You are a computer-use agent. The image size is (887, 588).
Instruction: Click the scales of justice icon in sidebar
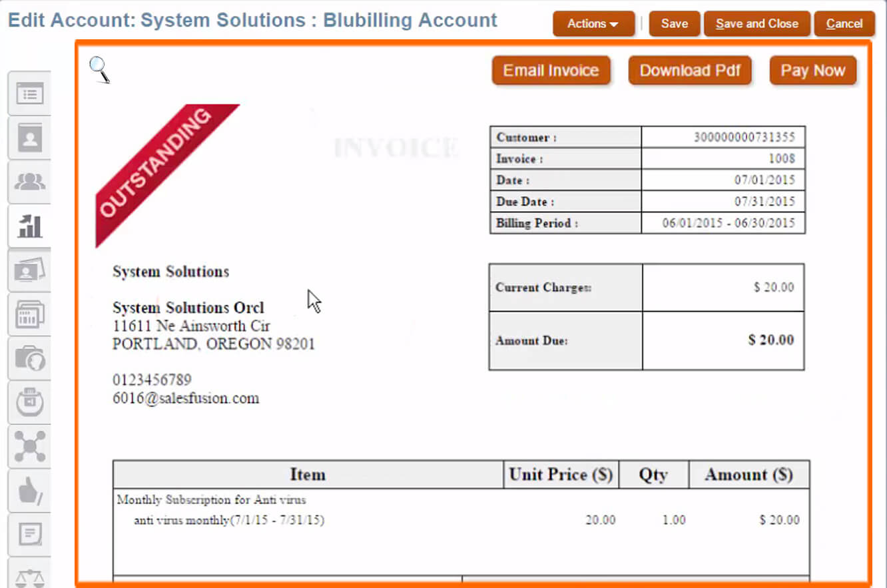[x=29, y=576]
